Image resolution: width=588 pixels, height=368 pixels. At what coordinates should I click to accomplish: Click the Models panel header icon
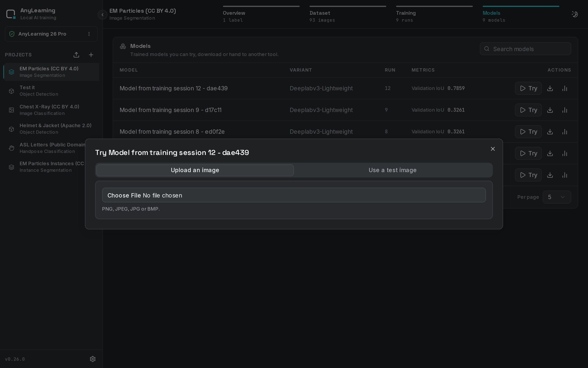123,46
